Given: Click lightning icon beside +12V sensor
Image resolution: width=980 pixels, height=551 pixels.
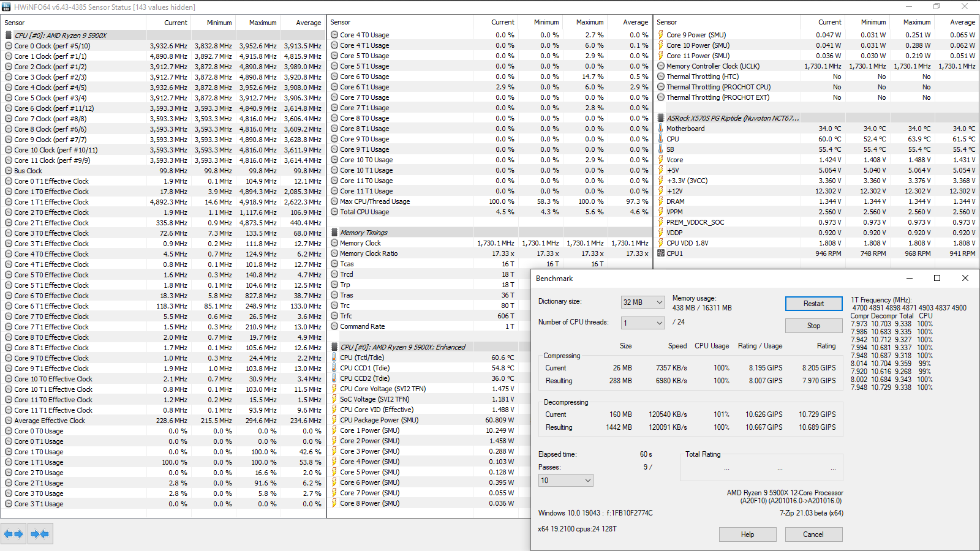Looking at the screenshot, I should 661,191.
